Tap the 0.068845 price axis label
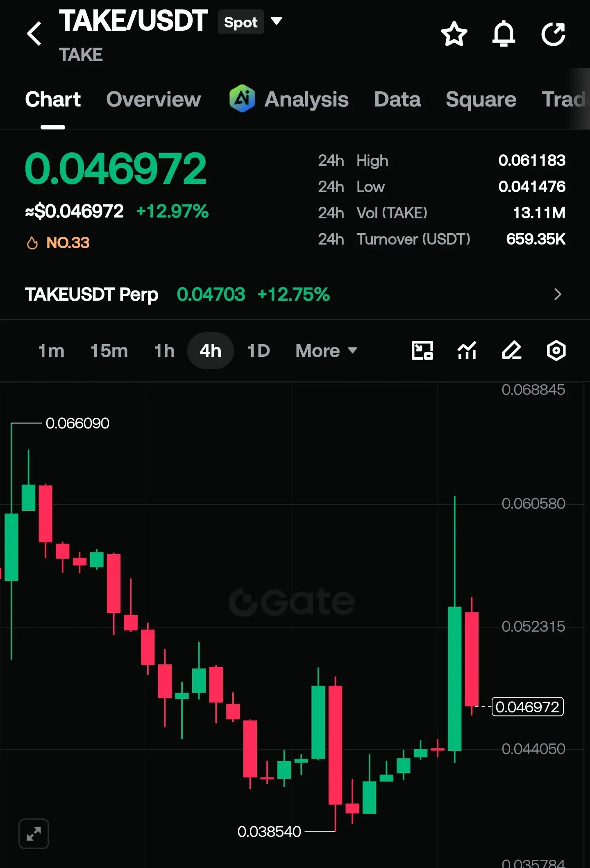590x868 pixels. (533, 390)
